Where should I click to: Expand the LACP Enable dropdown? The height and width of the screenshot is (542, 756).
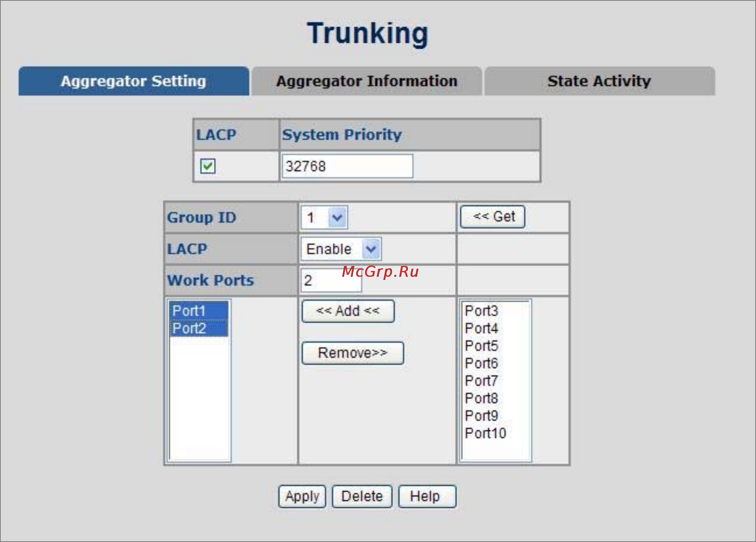pyautogui.click(x=341, y=249)
